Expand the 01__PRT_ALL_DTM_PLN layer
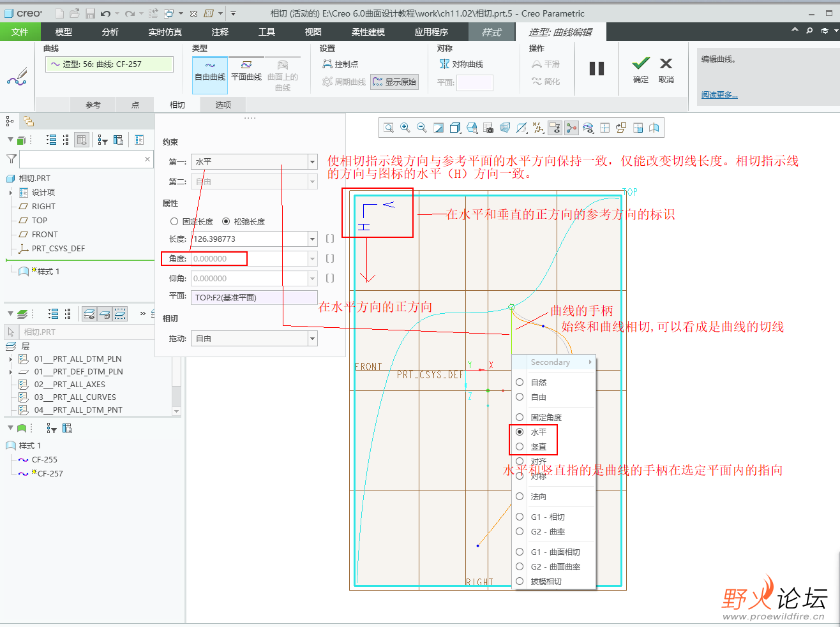This screenshot has height=627, width=840. coord(11,359)
